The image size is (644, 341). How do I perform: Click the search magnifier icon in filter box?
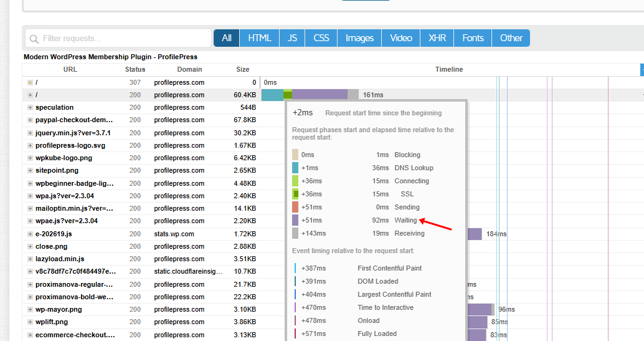pos(34,39)
